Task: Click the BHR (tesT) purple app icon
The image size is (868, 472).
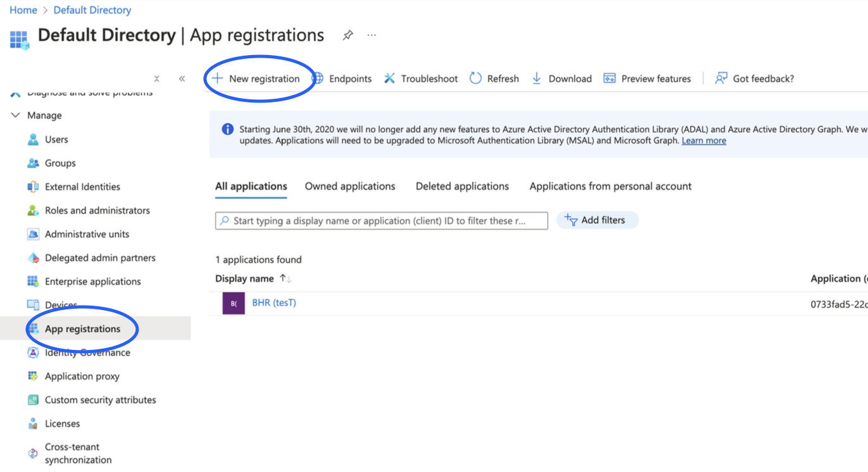Action: tap(233, 303)
